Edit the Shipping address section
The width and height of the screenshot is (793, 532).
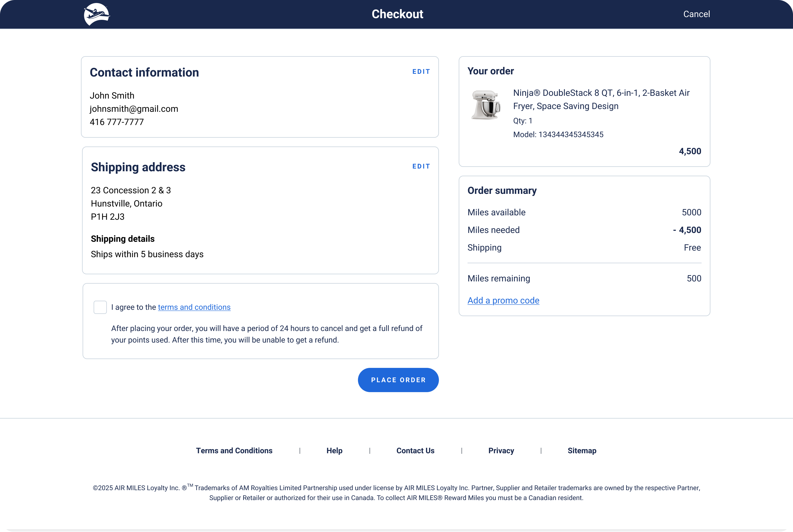421,166
